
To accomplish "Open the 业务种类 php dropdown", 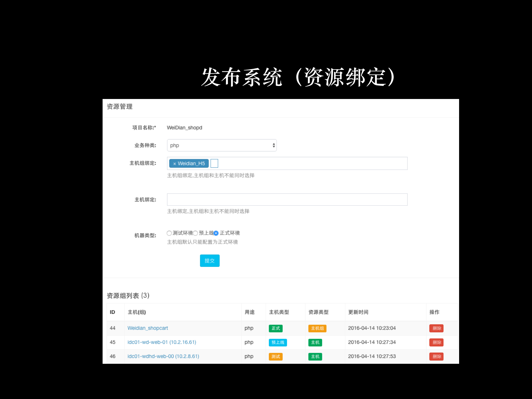I will click(x=222, y=145).
